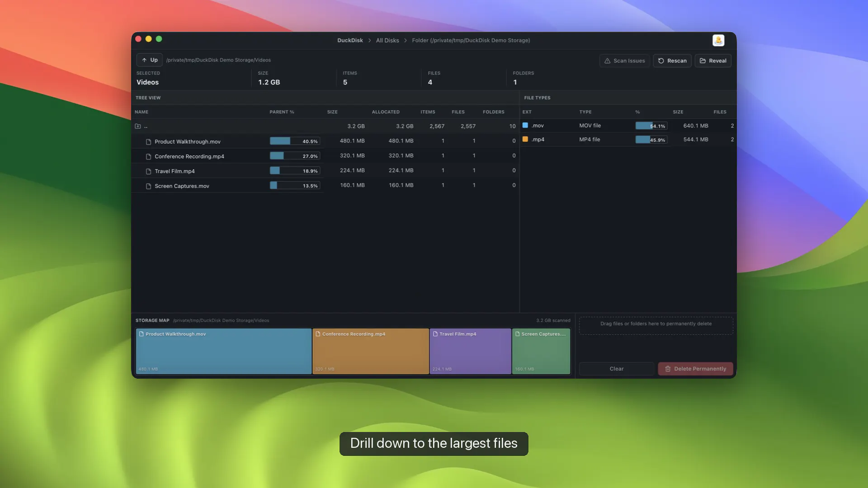868x488 pixels.
Task: Open DuckDisk breadcrumb in title bar
Action: tap(350, 41)
